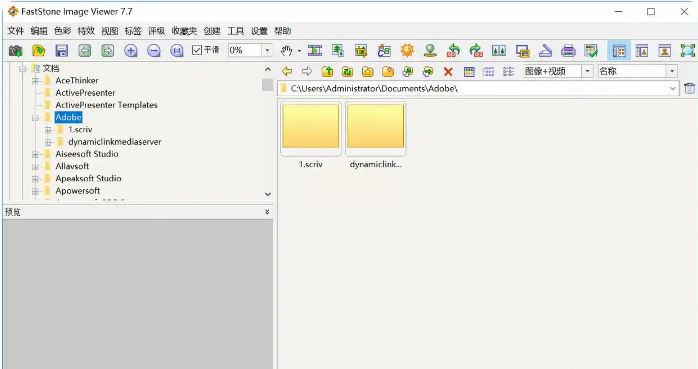Acquire from scanner icon
Image resolution: width=698 pixels, height=369 pixels.
coord(545,51)
